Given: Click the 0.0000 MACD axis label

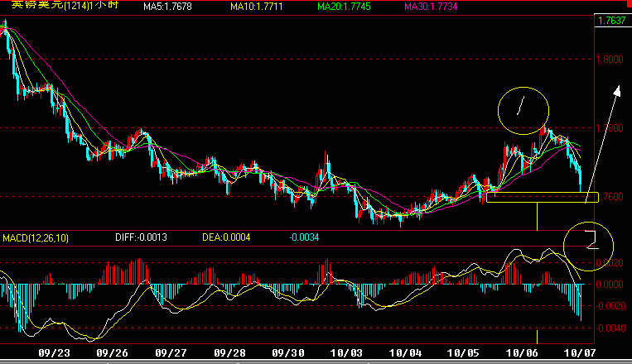Looking at the screenshot, I should [610, 285].
